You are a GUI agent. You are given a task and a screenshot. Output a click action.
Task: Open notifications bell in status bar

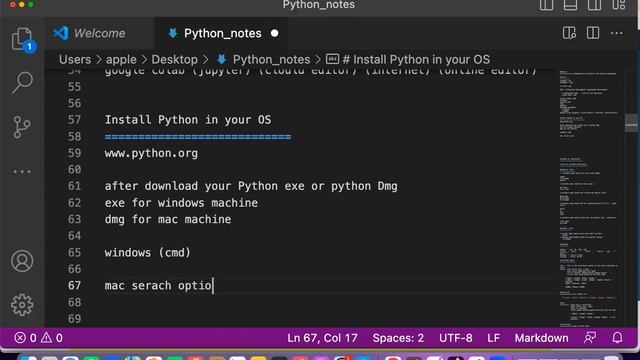(x=617, y=338)
